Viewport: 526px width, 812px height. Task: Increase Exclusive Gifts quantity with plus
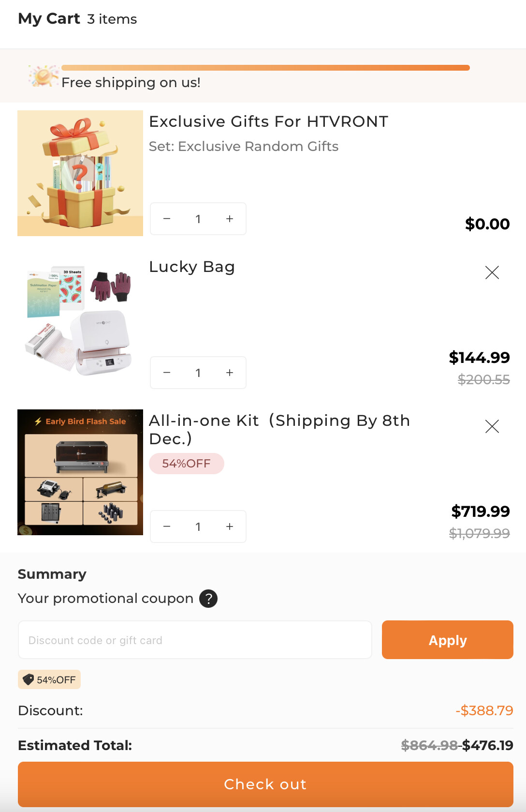(230, 219)
